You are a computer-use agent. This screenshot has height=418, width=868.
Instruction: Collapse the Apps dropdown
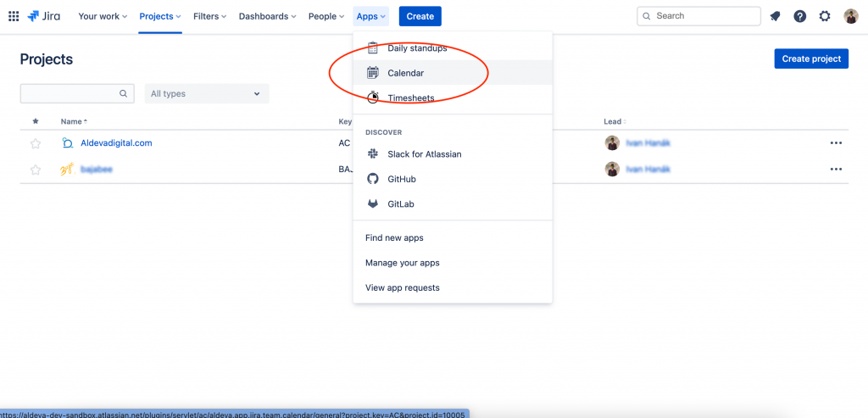(x=371, y=16)
